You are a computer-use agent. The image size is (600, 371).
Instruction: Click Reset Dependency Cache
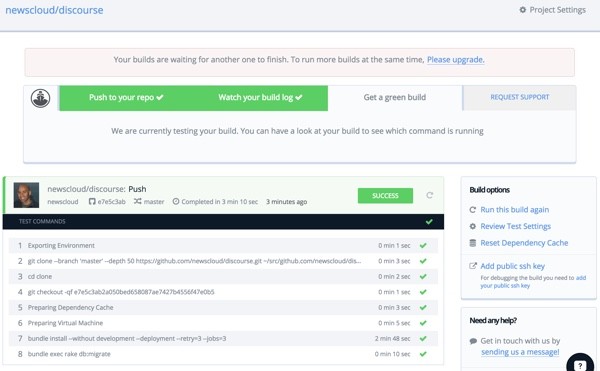point(524,243)
